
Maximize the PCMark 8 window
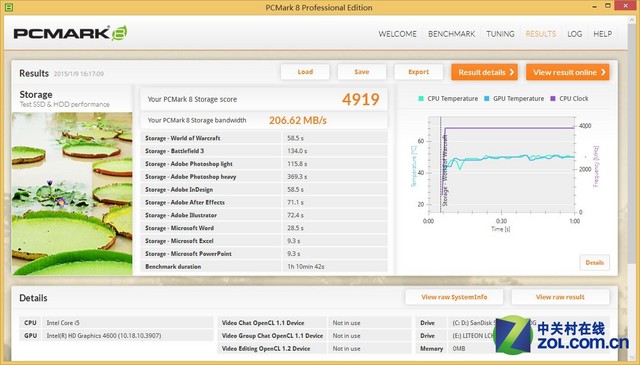tap(608, 6)
